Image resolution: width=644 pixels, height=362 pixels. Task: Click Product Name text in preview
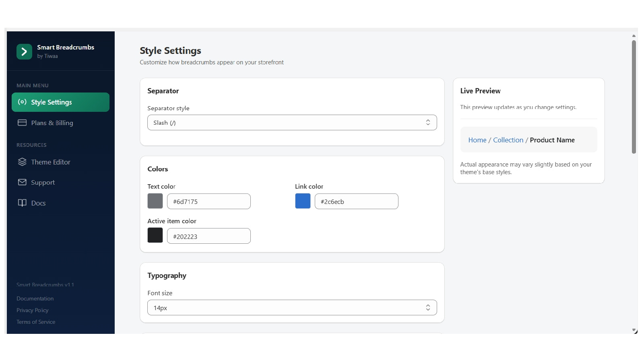pos(552,140)
